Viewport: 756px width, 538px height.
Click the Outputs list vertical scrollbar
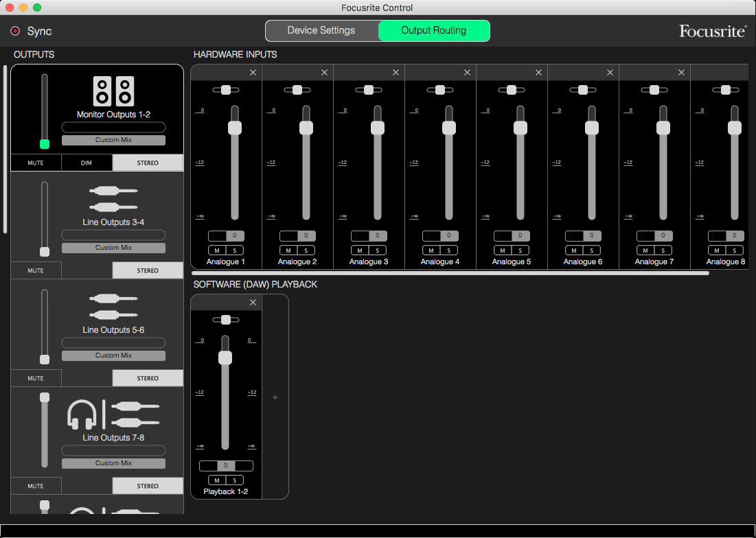coord(5,150)
